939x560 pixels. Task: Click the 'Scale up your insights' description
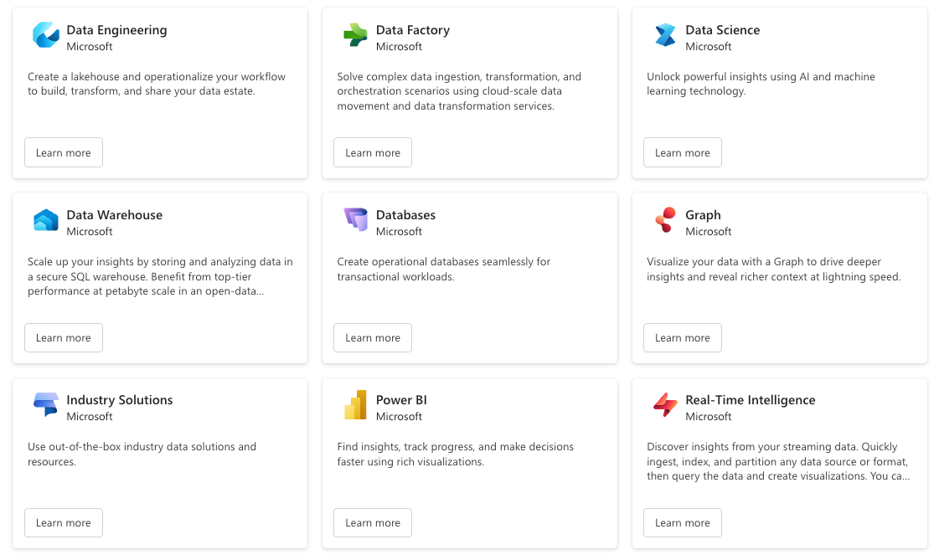[x=160, y=276]
